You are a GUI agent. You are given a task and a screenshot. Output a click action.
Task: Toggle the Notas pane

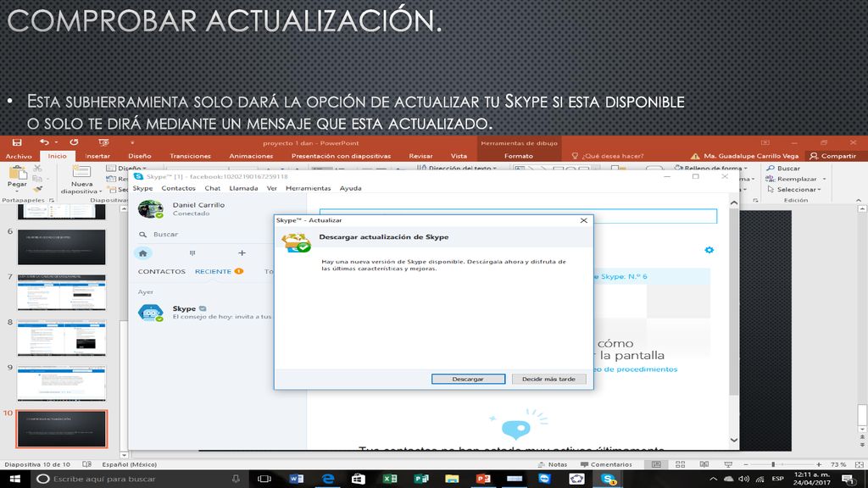point(553,464)
